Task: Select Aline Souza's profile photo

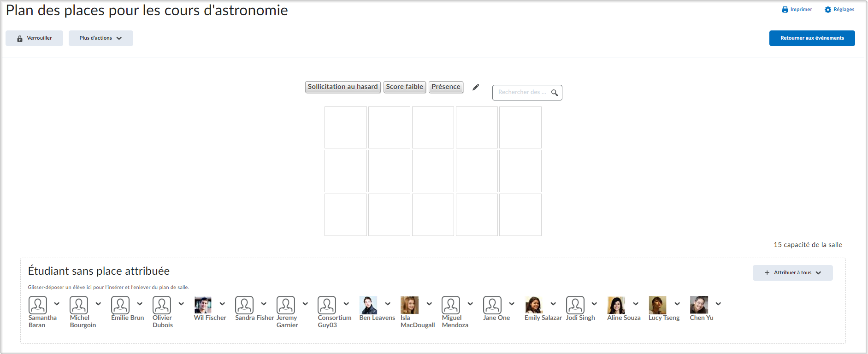Action: click(616, 305)
